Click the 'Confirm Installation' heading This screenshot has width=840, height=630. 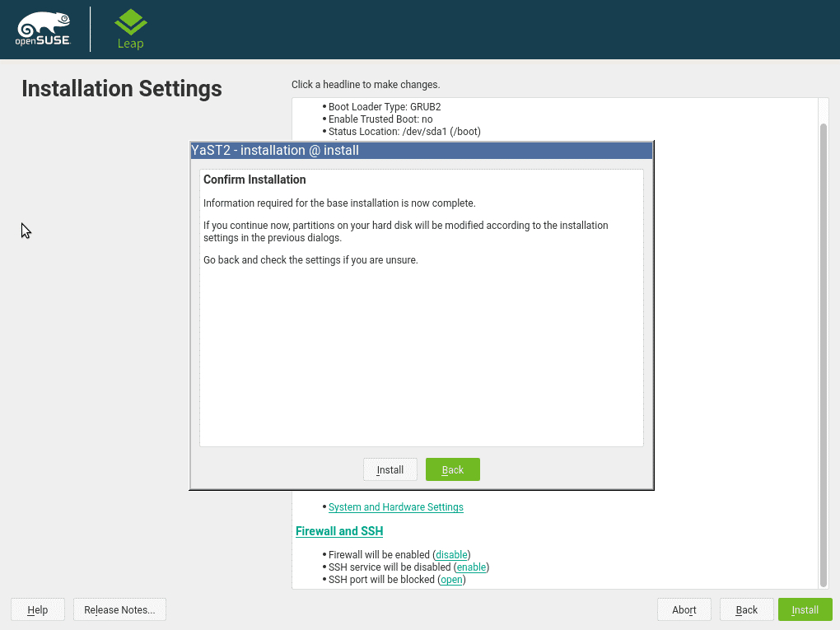254,180
